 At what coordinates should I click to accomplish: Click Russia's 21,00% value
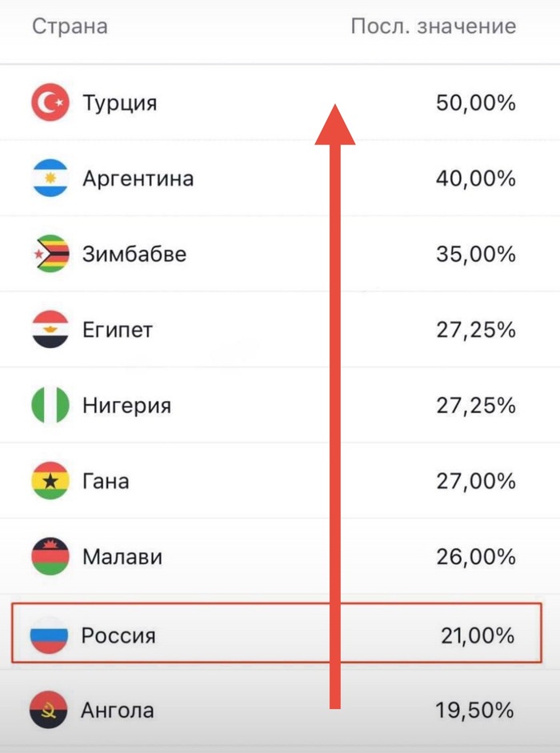[x=478, y=636]
